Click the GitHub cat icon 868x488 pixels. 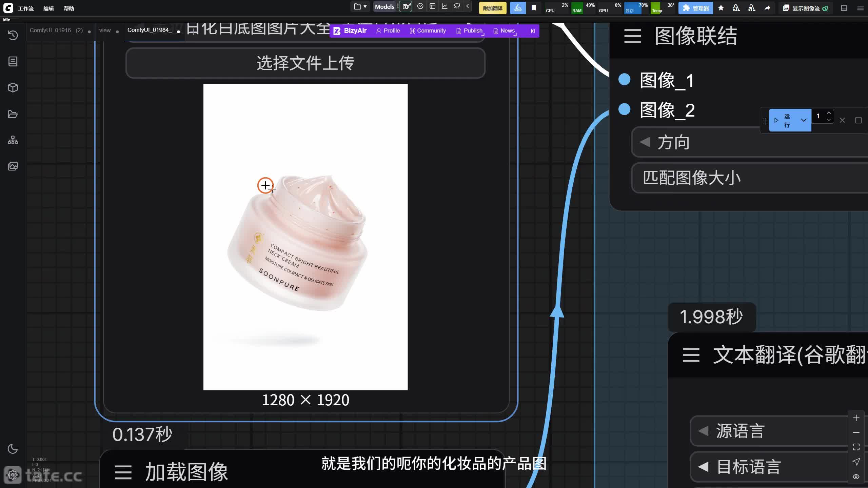[457, 6]
